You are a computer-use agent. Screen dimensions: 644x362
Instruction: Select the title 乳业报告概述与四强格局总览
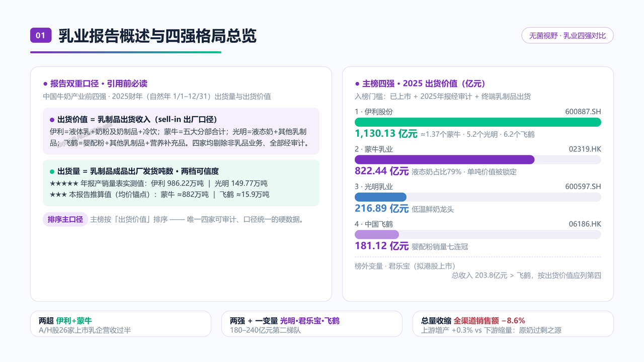coord(157,36)
